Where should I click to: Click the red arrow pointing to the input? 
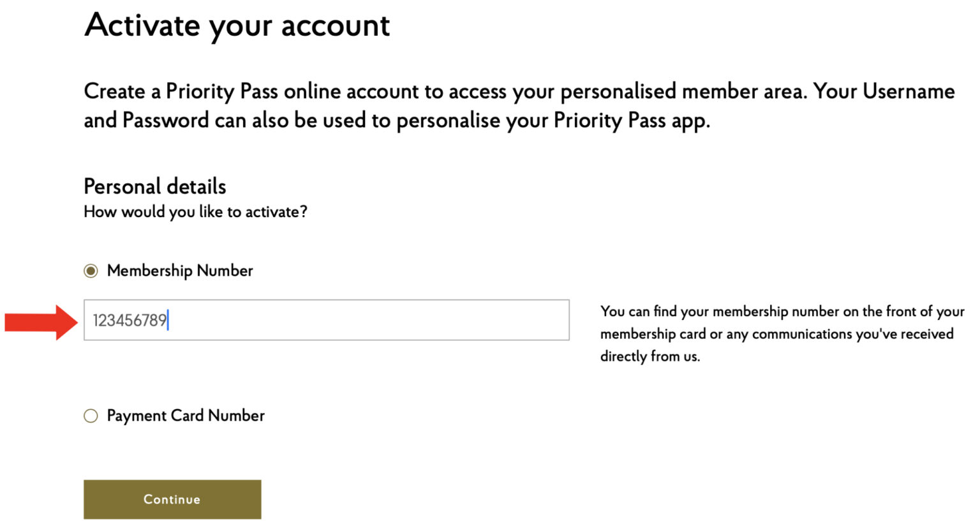point(38,321)
